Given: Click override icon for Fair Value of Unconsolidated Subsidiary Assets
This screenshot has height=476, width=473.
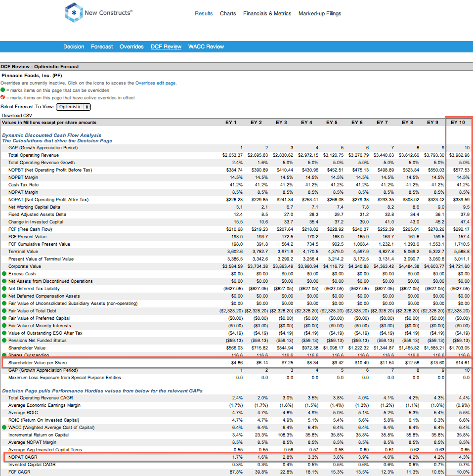Looking at the screenshot, I should pos(4,303).
